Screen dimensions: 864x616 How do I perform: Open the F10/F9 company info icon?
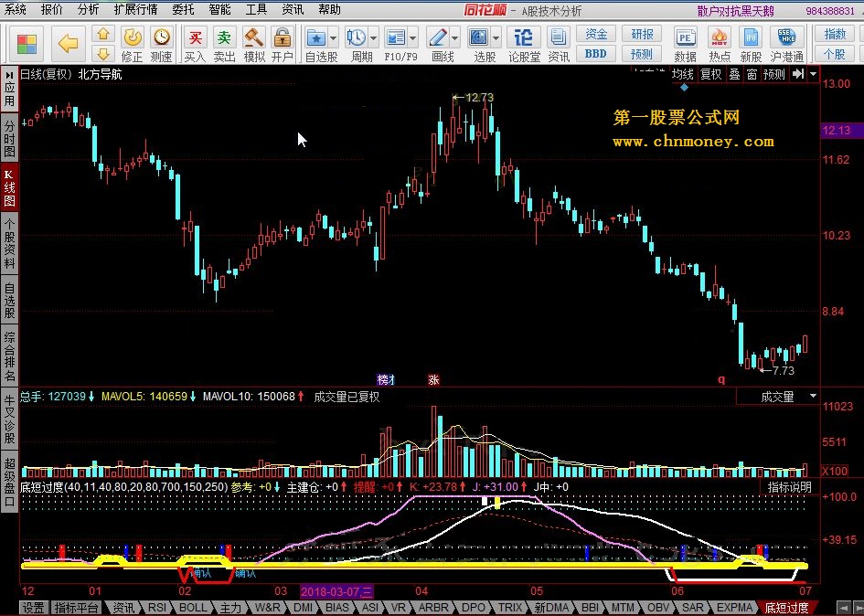click(396, 38)
